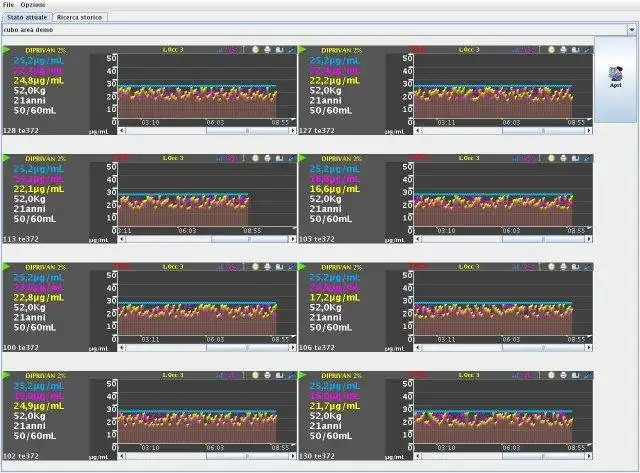The height and width of the screenshot is (473, 640).
Task: Click the right scroll arrow under chart 130 te372
Action: coord(588,456)
